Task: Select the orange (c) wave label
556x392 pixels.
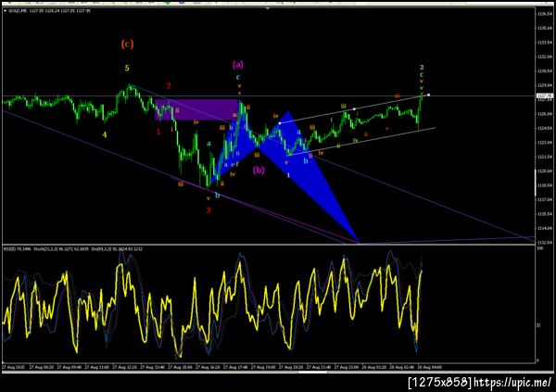Action: coord(127,44)
